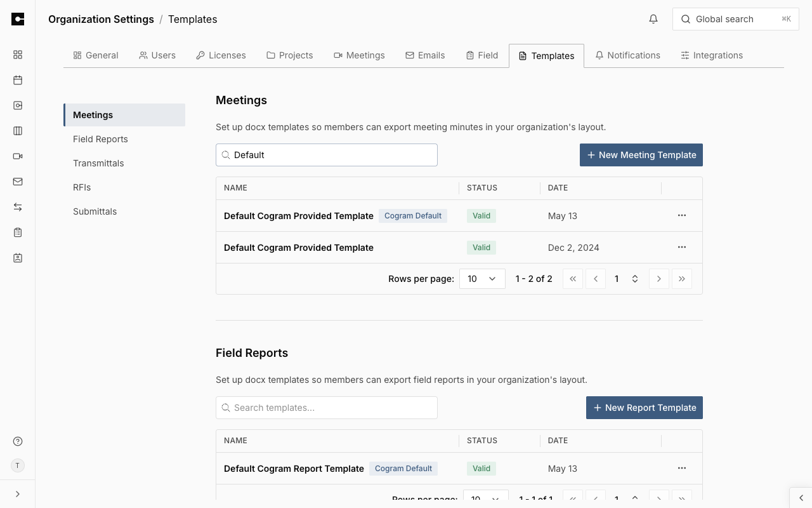This screenshot has width=812, height=508.
Task: Select RFIs in templates side menu
Action: coord(124,187)
